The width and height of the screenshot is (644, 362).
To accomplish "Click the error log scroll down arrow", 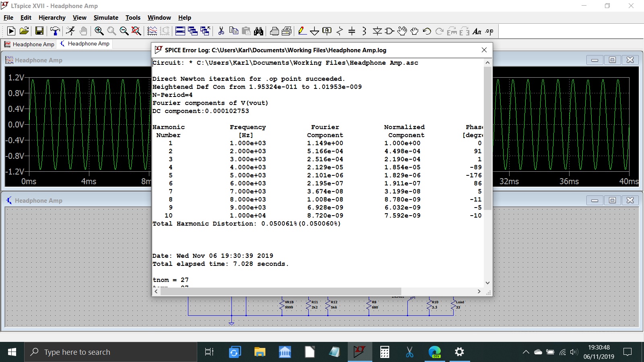I will point(487,283).
